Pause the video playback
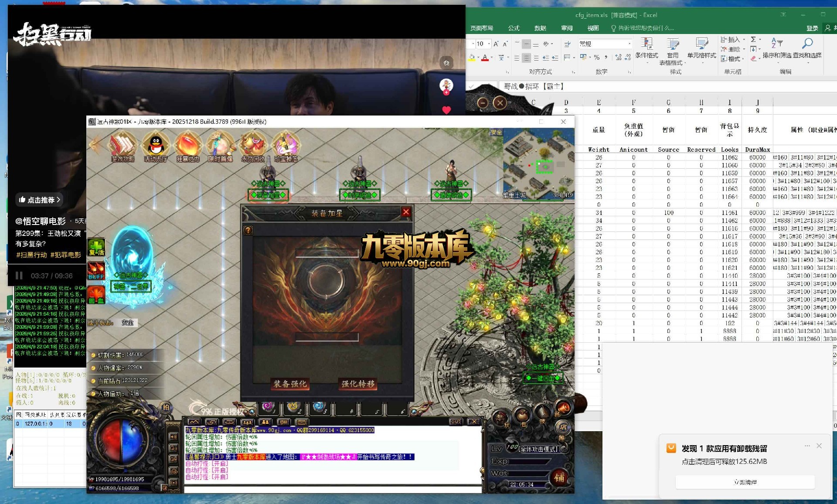Viewport: 837px width, 504px height. pyautogui.click(x=19, y=276)
